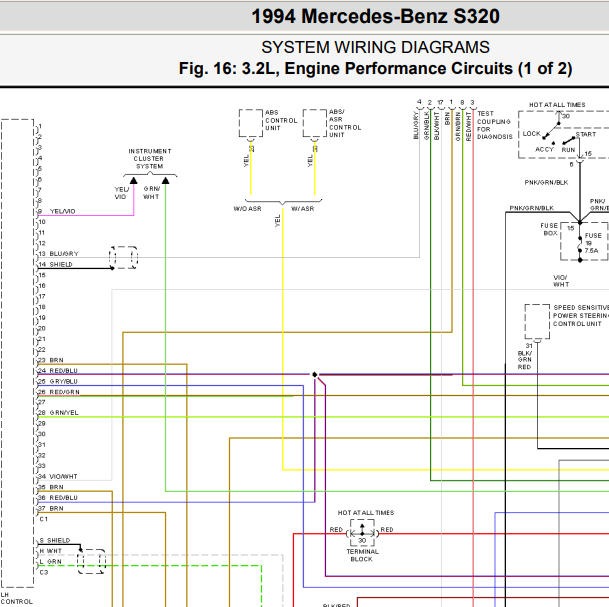Click the "ACCY" ignition position label
609x607 pixels.
pyautogui.click(x=544, y=150)
